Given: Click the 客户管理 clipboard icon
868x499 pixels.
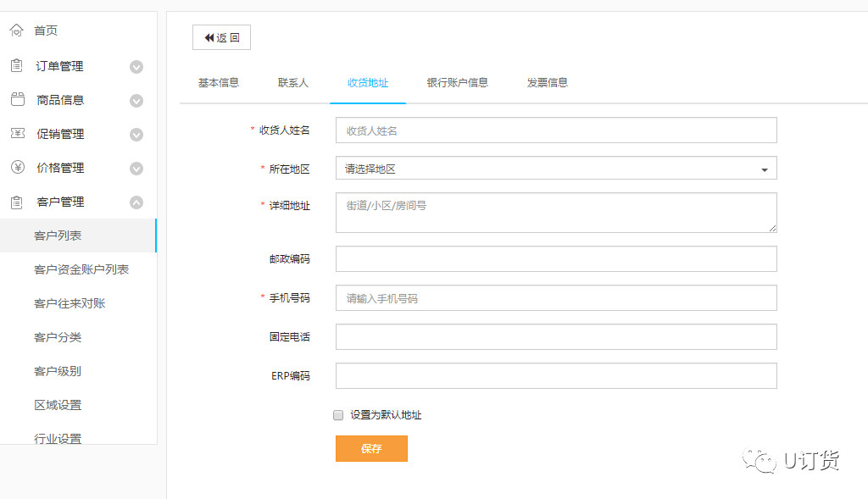Looking at the screenshot, I should click(x=16, y=202).
